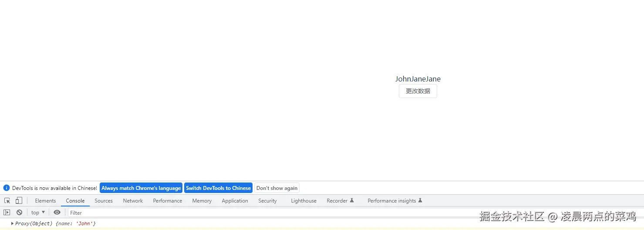Expand the Proxy(Object) console entry
Image resolution: width=644 pixels, height=230 pixels.
[13, 223]
